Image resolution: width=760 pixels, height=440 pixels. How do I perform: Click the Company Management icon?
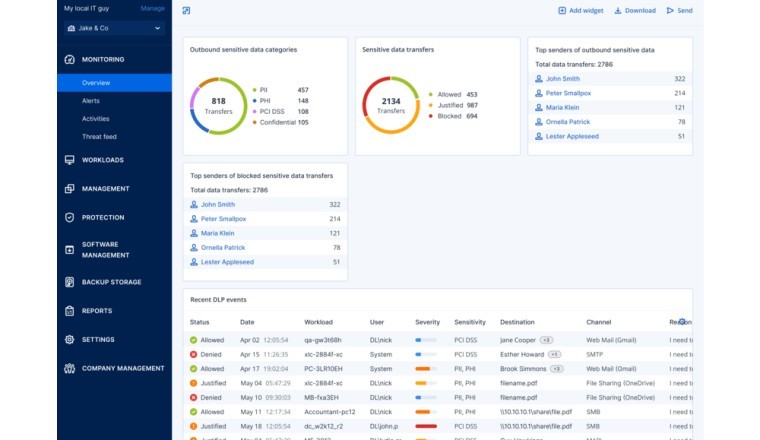(69, 368)
